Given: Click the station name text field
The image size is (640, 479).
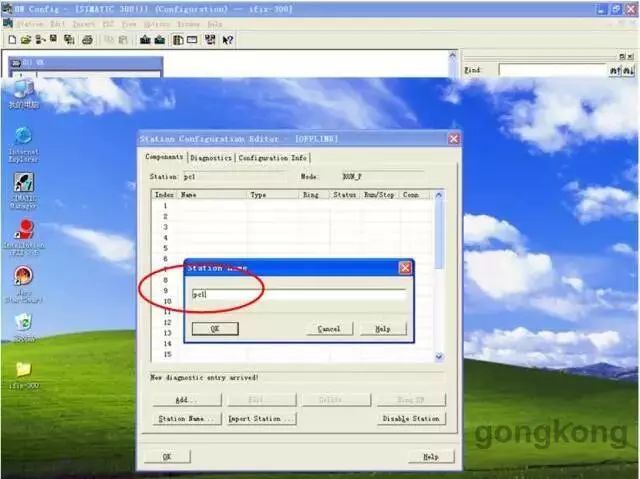Looking at the screenshot, I should click(x=298, y=295).
